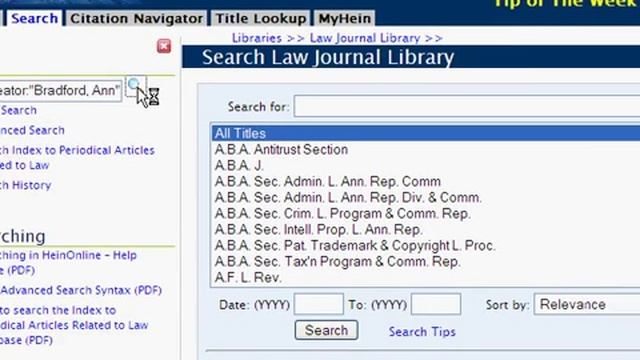Screen dimensions: 640x360
Task: Select A.B.A. Sec. Admin. L. Ann. Rep. Comm
Action: (x=328, y=181)
